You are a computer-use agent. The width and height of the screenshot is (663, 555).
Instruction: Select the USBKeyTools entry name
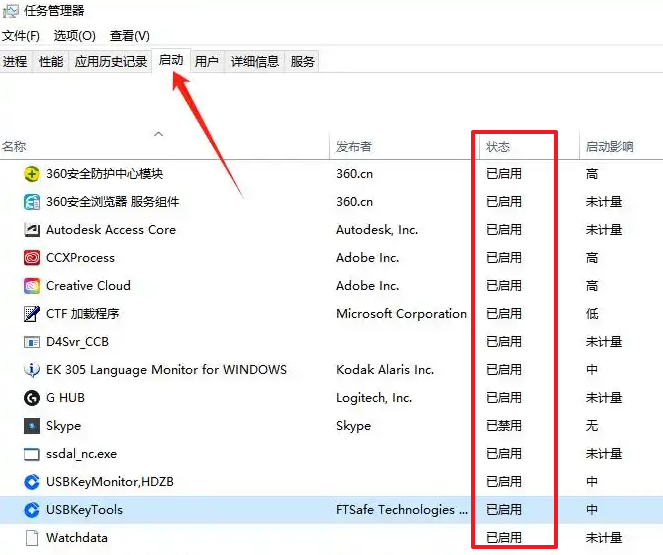tap(84, 510)
